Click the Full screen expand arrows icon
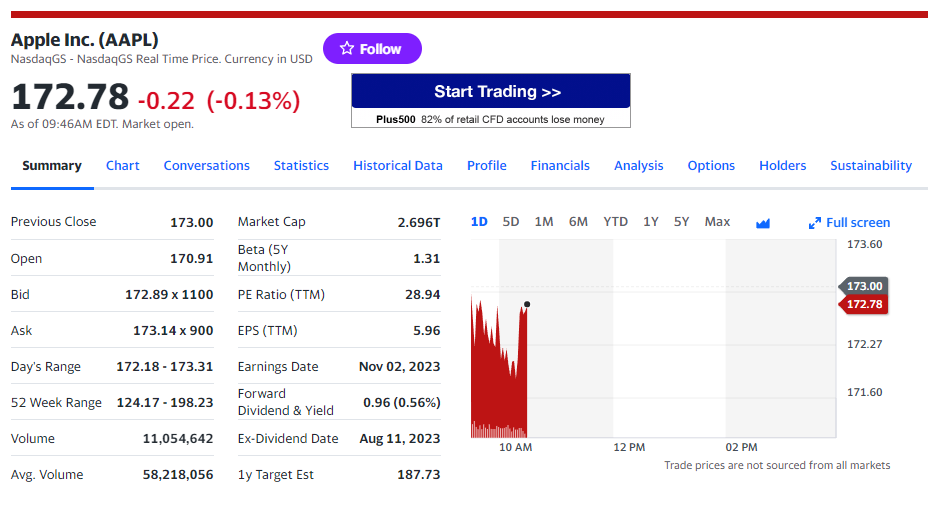Screen dimensions: 928x514 coord(815,223)
